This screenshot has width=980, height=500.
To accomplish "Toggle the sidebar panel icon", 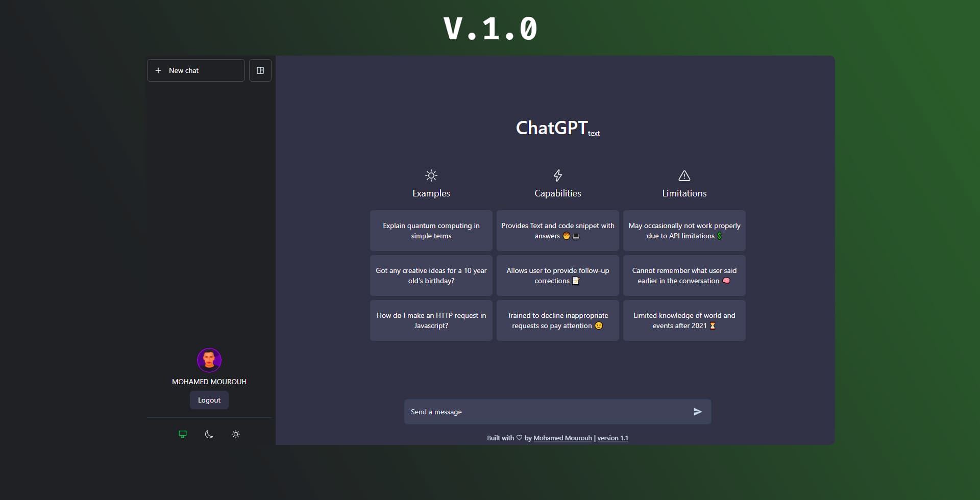I will point(260,70).
